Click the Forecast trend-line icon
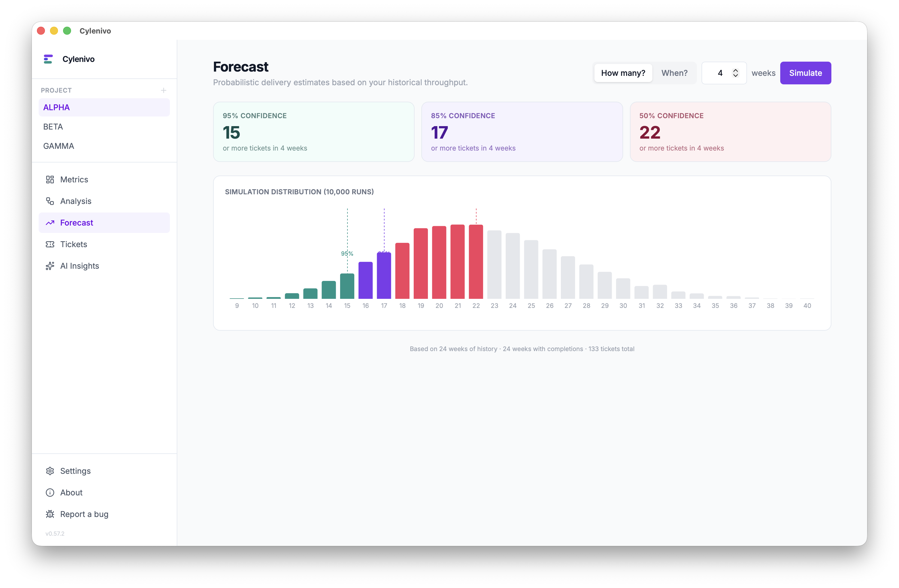Viewport: 899px width, 588px height. [50, 223]
